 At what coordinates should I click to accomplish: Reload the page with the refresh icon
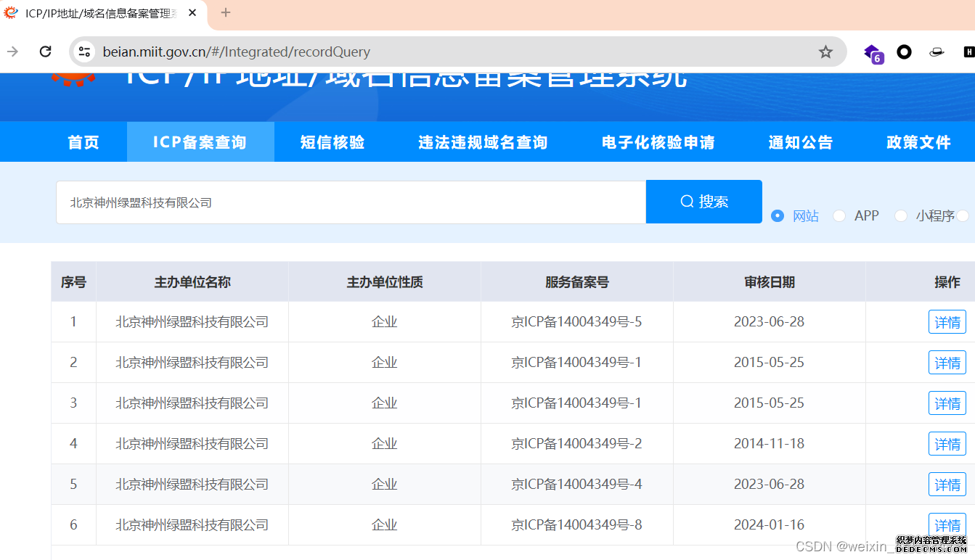[x=45, y=52]
